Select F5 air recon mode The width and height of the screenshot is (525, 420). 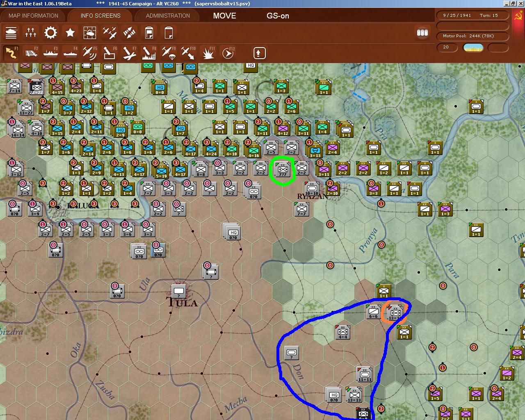tap(90, 53)
